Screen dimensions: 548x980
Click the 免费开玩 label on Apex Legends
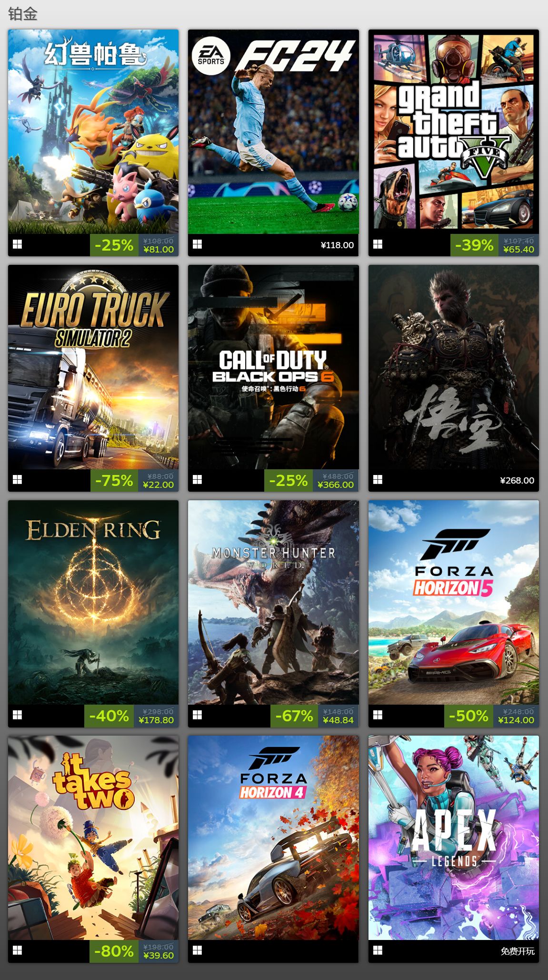point(518,951)
